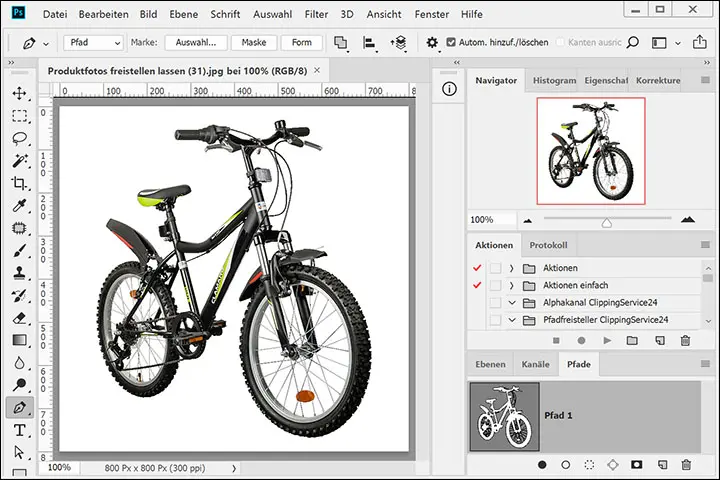720x480 pixels.
Task: Choose the Eyedropper tool
Action: (19, 206)
